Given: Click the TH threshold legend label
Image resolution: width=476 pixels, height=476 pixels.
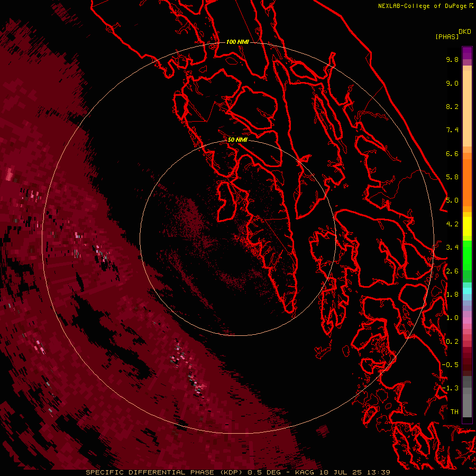Looking at the screenshot, I should 454,411.
